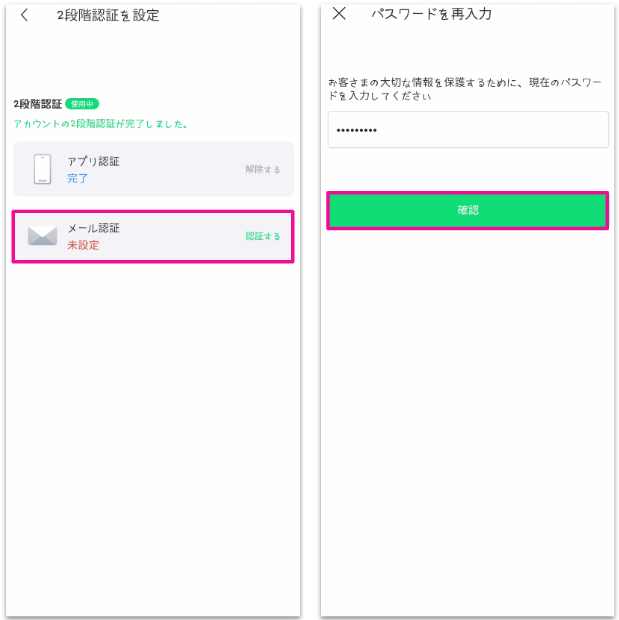Click the 2段階認証を設定 page title
The width and height of the screenshot is (619, 620).
pos(108,15)
